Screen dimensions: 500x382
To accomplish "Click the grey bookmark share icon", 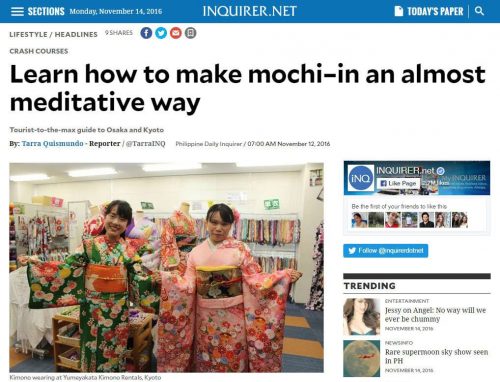I will pyautogui.click(x=190, y=33).
